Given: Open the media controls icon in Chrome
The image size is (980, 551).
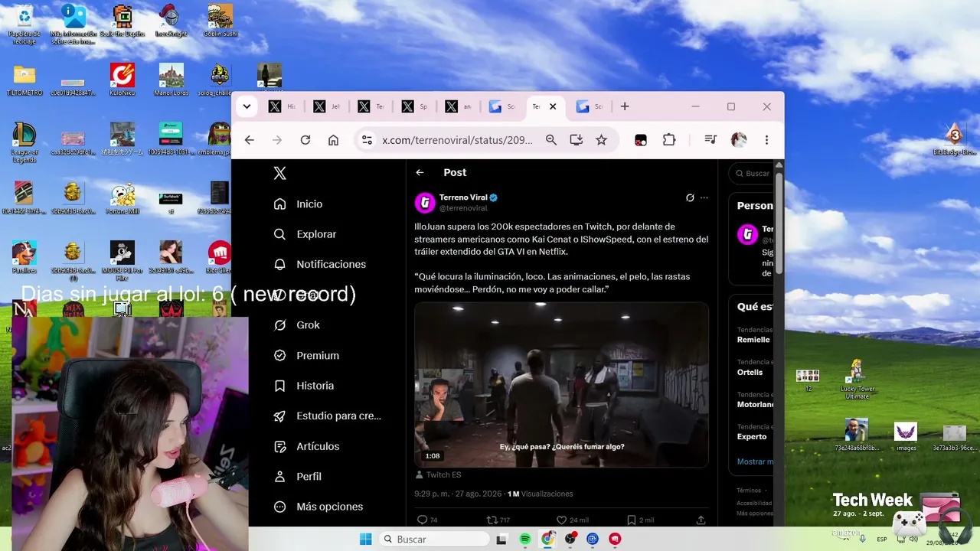Looking at the screenshot, I should click(710, 140).
